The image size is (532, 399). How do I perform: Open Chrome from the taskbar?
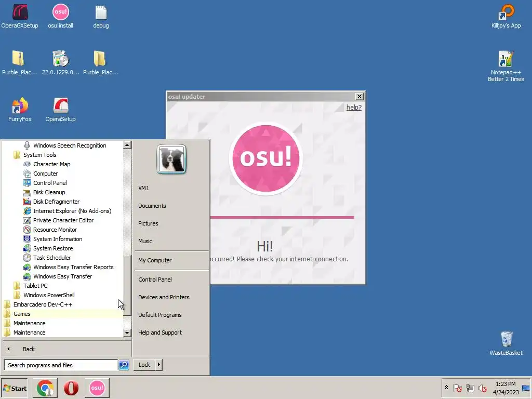coord(46,388)
